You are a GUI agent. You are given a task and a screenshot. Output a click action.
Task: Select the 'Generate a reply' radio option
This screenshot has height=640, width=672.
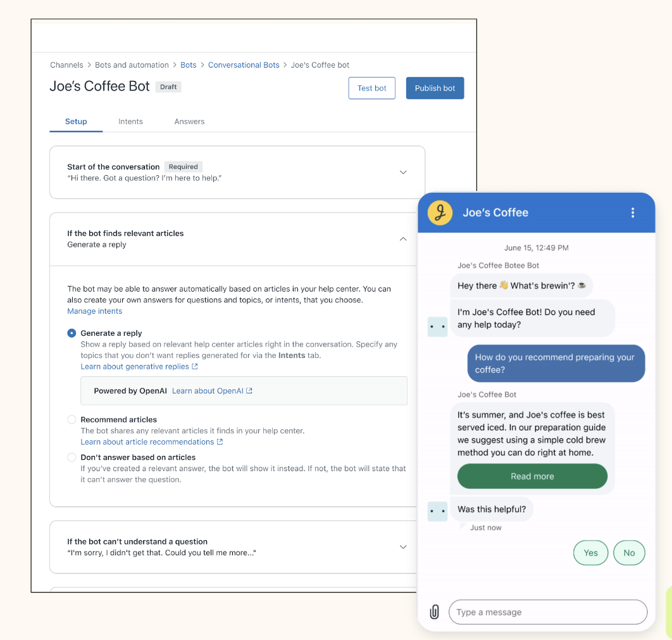(72, 333)
